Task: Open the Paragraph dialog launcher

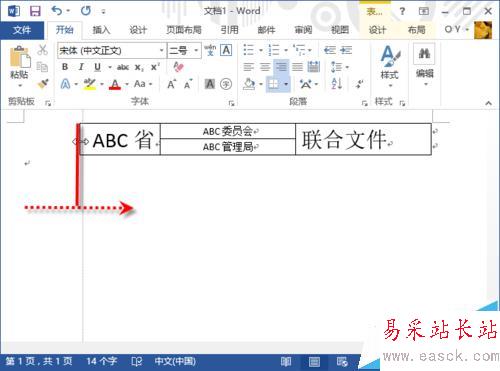Action: pyautogui.click(x=364, y=103)
